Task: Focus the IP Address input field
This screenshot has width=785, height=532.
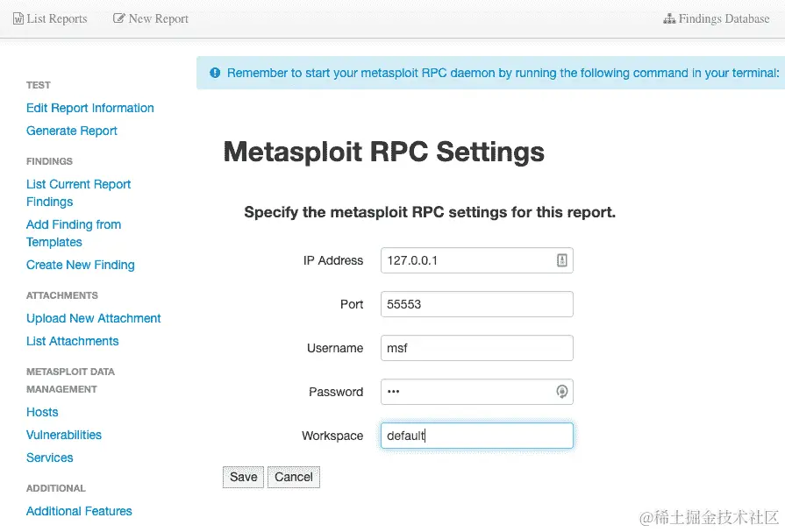Action: pos(476,260)
